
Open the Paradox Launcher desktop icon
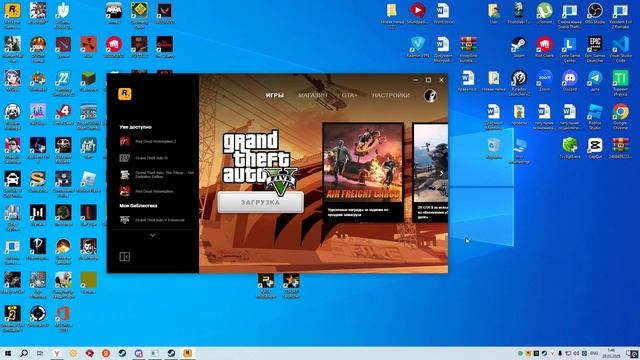point(519,83)
